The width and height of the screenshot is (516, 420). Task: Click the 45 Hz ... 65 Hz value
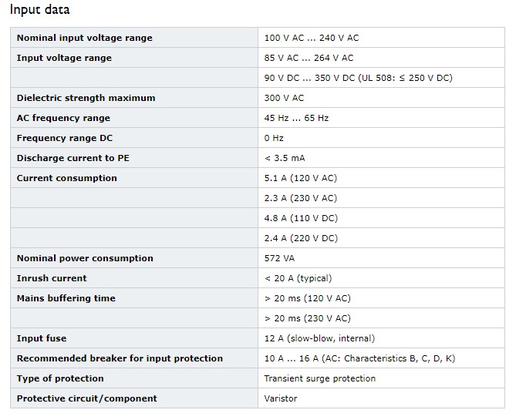[296, 118]
